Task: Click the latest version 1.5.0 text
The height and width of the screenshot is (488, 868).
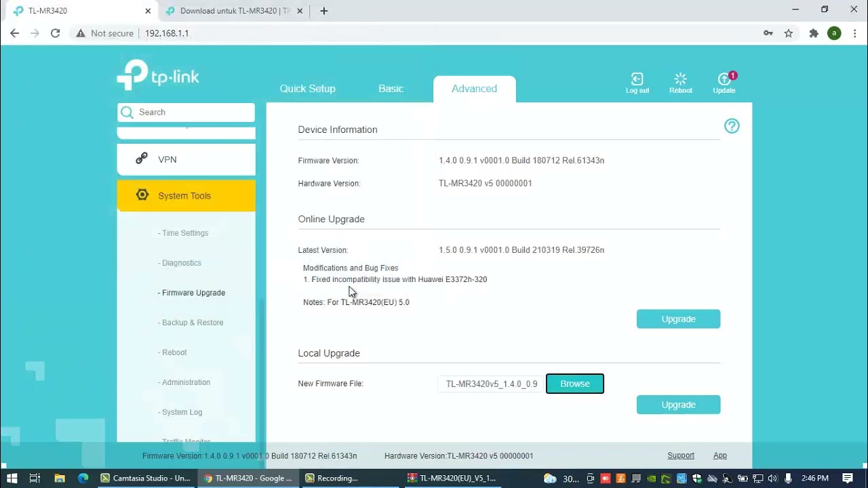Action: 521,250
